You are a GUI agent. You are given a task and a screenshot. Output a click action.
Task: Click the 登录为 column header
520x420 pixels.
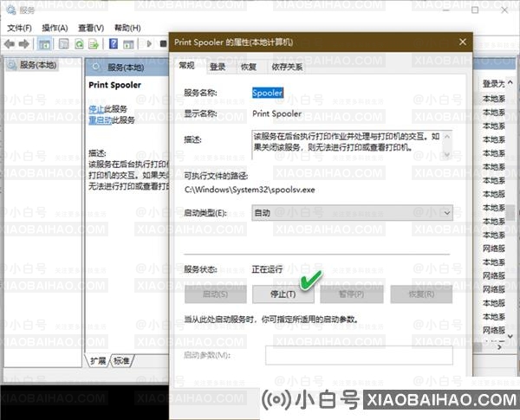pos(493,84)
